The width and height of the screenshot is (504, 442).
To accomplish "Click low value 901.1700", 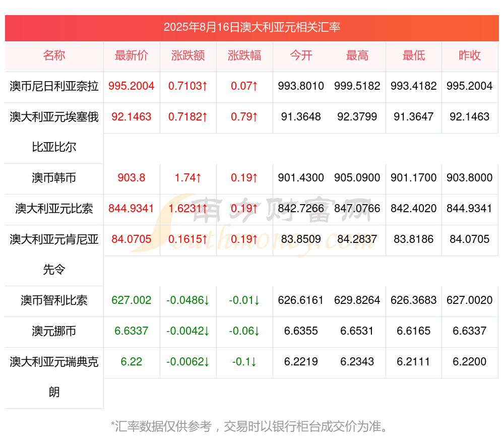I will [x=414, y=177].
